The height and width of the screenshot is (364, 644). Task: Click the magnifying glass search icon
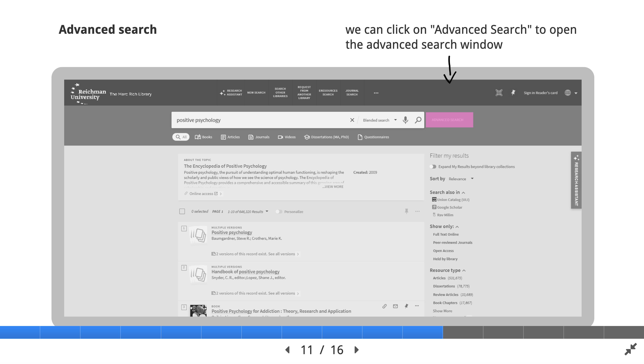coord(418,120)
